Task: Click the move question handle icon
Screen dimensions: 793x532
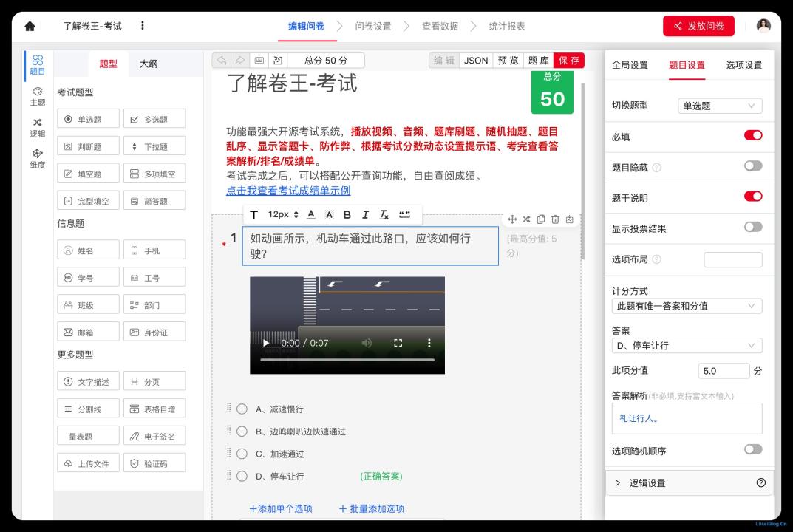Action: (512, 219)
